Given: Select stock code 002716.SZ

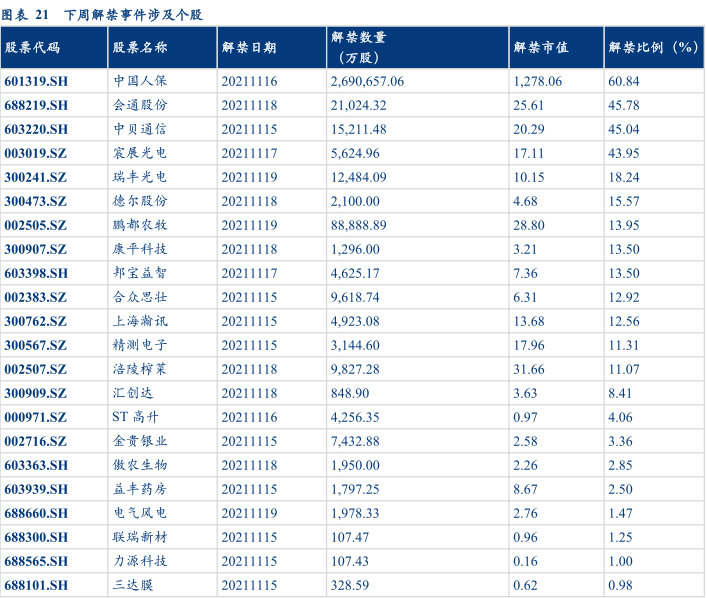Looking at the screenshot, I should click(36, 441).
